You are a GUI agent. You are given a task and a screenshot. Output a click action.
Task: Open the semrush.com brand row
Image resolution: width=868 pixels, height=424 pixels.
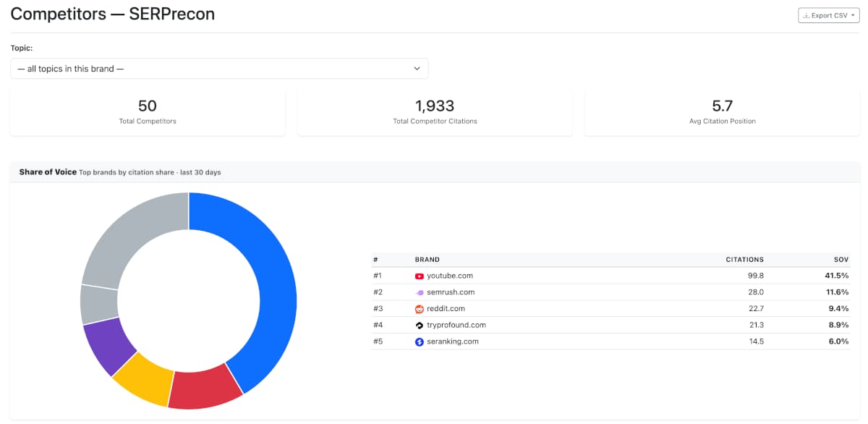[x=611, y=292]
